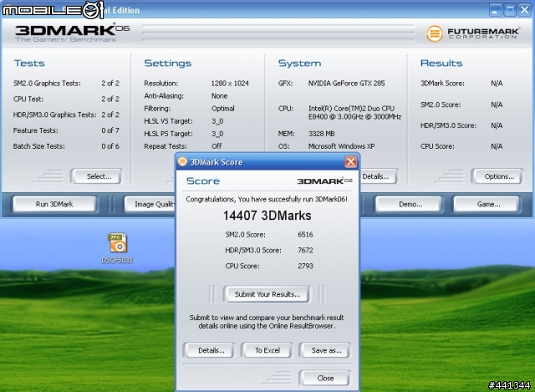Minimize the 3DMark06 main window
The height and width of the screenshot is (392, 535).
[x=495, y=9]
